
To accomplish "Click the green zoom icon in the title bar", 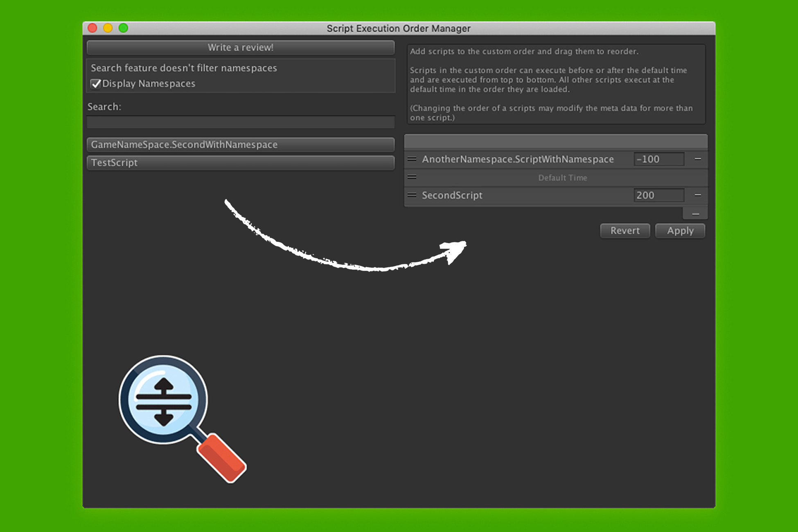I will click(123, 28).
